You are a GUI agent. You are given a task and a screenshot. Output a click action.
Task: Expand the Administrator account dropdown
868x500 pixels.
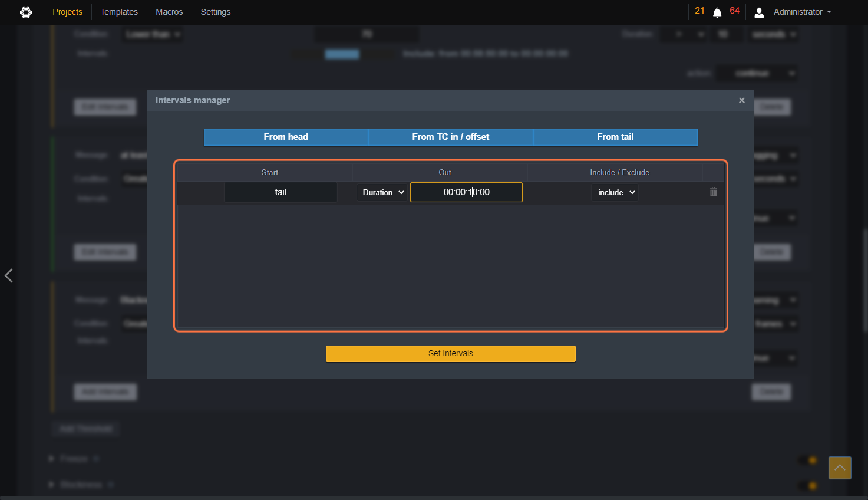pos(802,12)
